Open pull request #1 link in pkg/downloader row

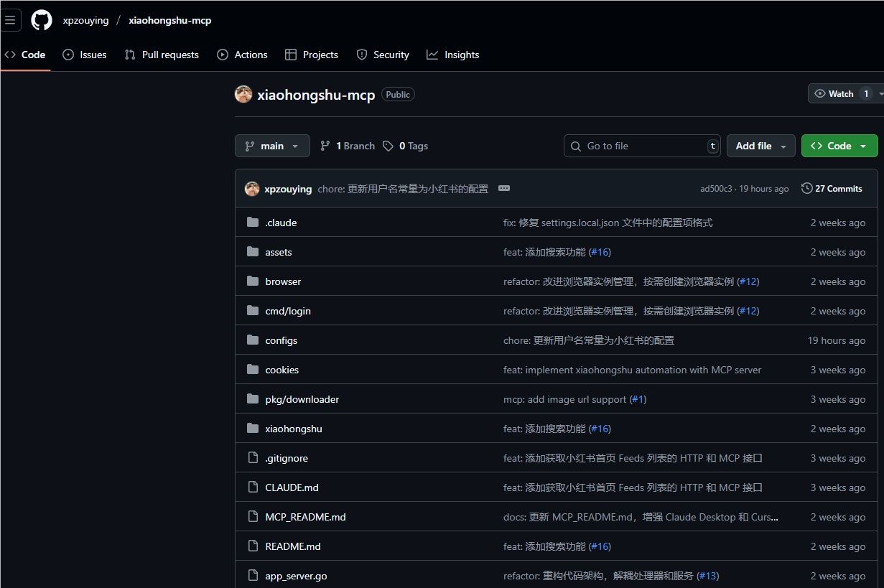pyautogui.click(x=638, y=399)
